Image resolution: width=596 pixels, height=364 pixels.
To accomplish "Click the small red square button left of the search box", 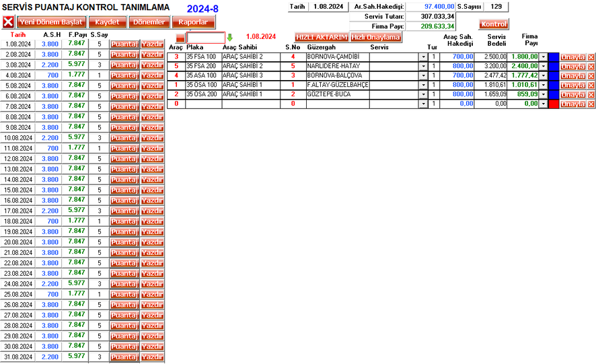I will click(x=180, y=38).
